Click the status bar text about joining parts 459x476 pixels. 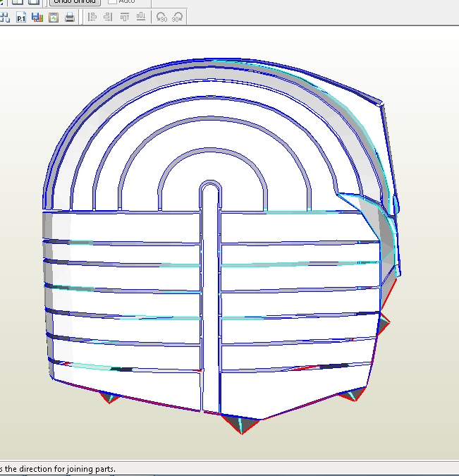coord(57,469)
